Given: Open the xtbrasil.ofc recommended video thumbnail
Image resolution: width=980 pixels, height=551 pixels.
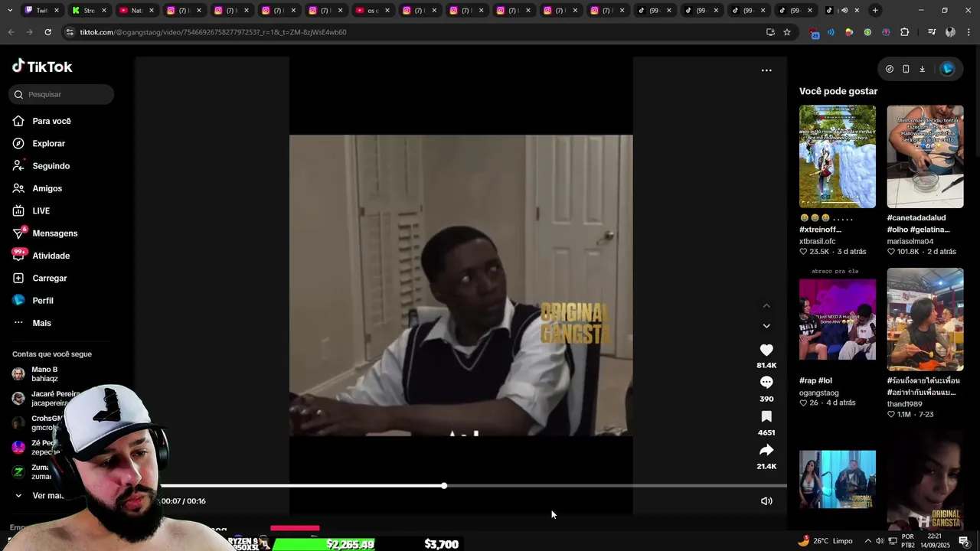Looking at the screenshot, I should [838, 156].
